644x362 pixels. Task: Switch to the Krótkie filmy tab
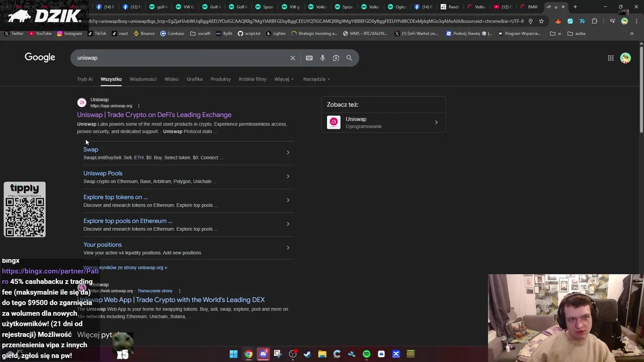point(253,79)
